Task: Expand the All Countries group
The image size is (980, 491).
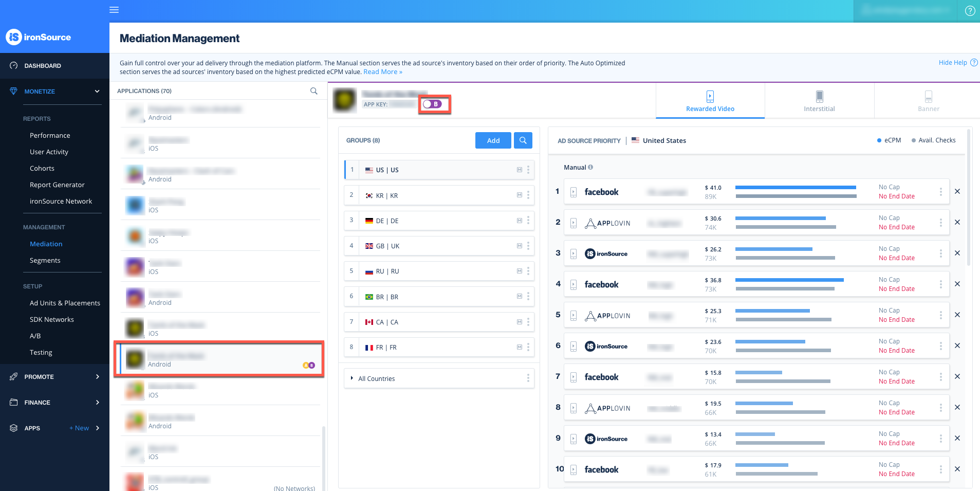Action: tap(352, 378)
